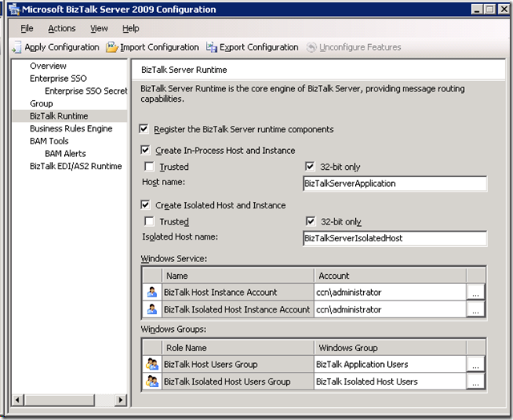The height and width of the screenshot is (420, 513).
Task: Click the Apply Configuration toolbar icon
Action: [17, 47]
